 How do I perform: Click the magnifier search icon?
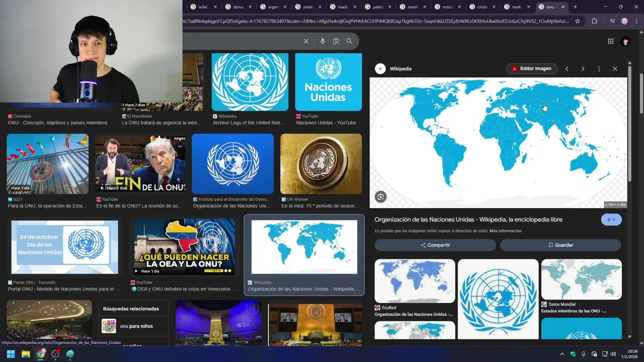click(349, 41)
